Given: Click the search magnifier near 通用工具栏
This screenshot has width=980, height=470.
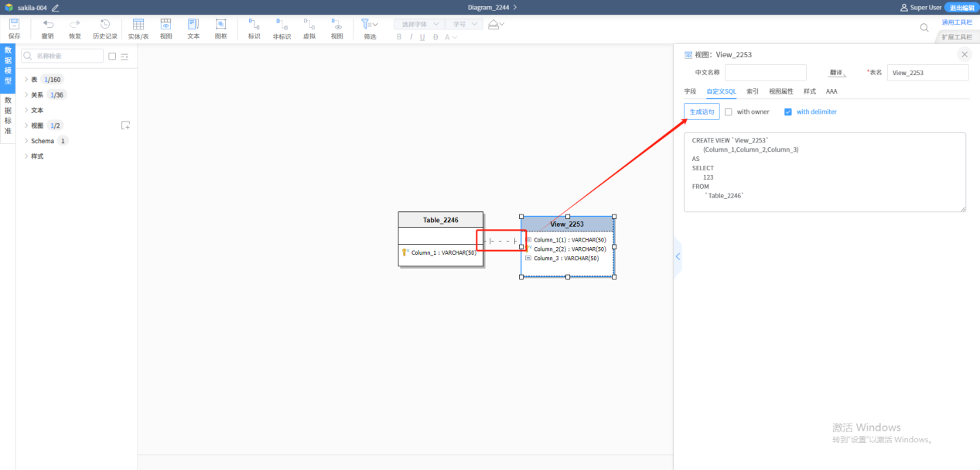Looking at the screenshot, I should 924,27.
